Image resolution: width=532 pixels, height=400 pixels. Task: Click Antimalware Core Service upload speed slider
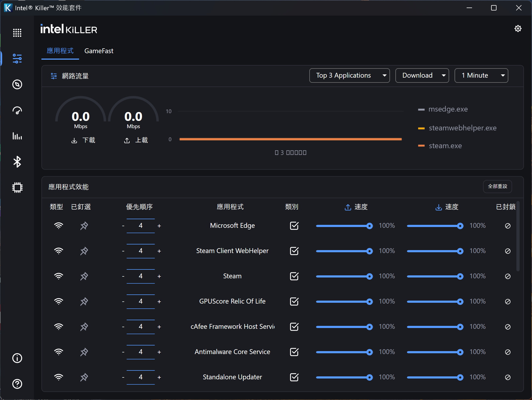coord(344,352)
